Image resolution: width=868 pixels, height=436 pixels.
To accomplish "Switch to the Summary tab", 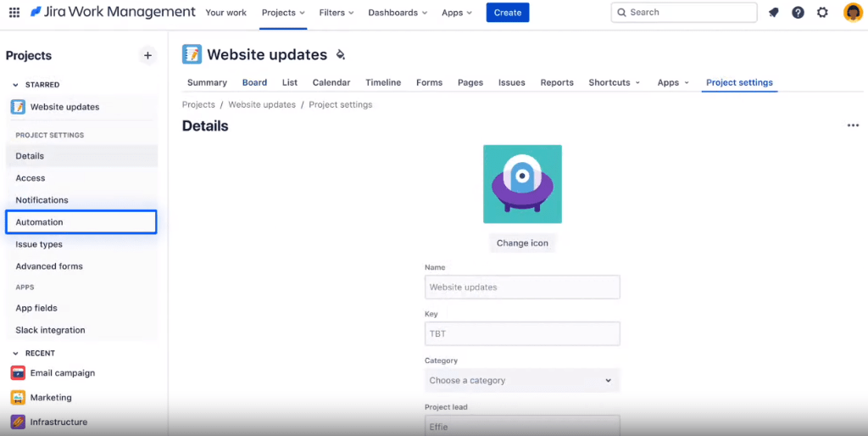I will [x=207, y=82].
